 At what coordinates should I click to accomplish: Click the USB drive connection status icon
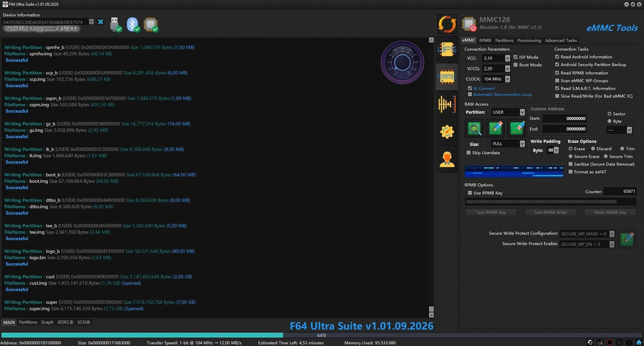tap(115, 24)
